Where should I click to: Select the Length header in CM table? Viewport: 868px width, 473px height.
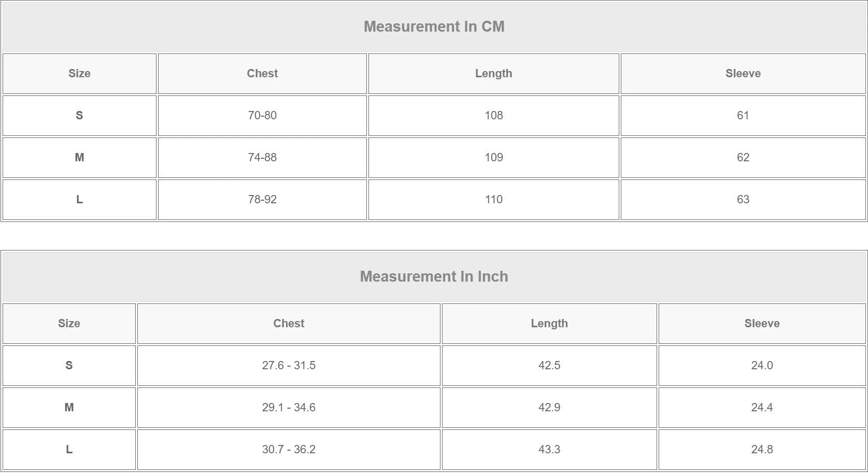(493, 74)
